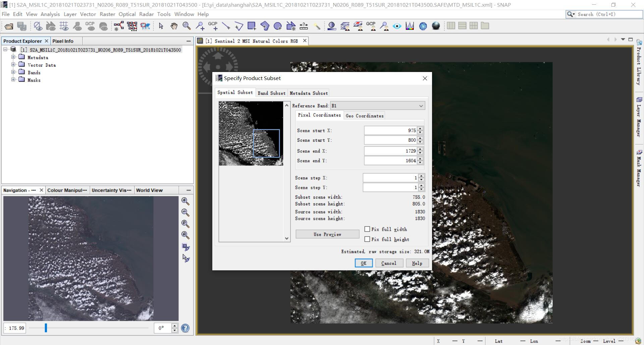This screenshot has width=644, height=345.
Task: Select the pin placing tool
Action: click(200, 26)
